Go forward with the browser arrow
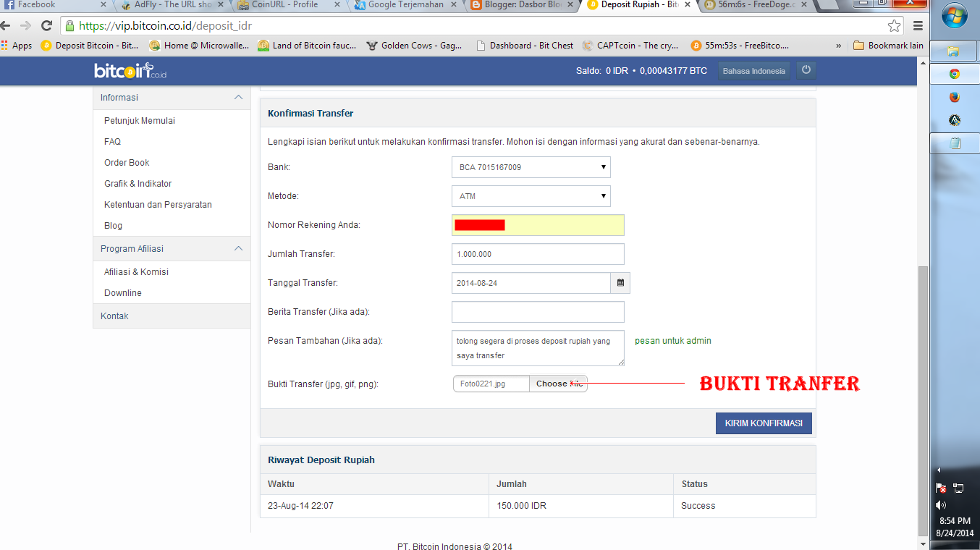 [x=25, y=26]
